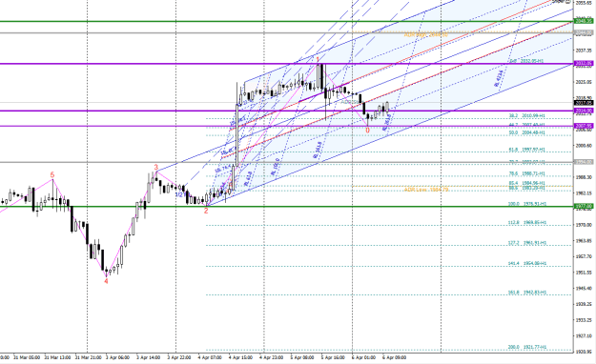
Task: Click the 2000.60 price axis value
Action: click(x=584, y=146)
